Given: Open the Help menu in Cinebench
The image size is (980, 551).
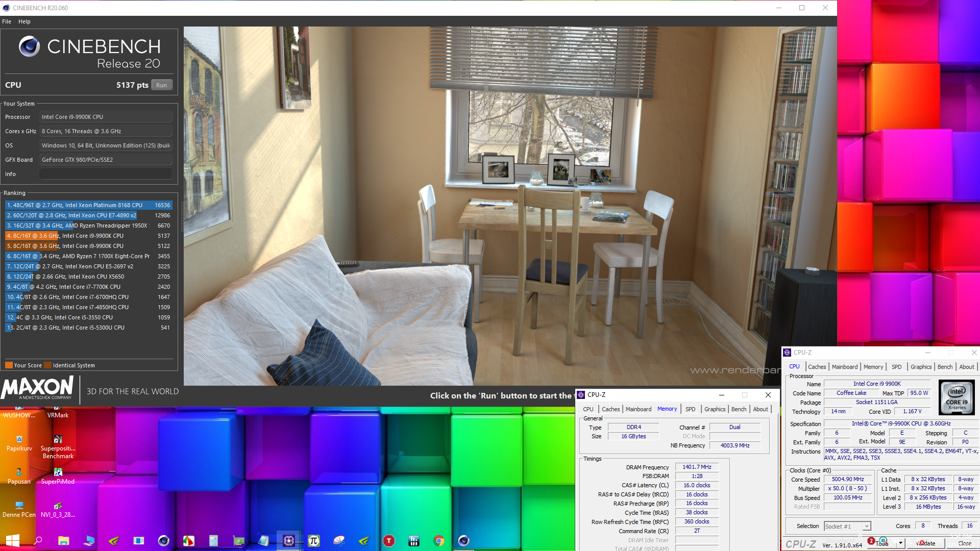Looking at the screenshot, I should pyautogui.click(x=24, y=21).
